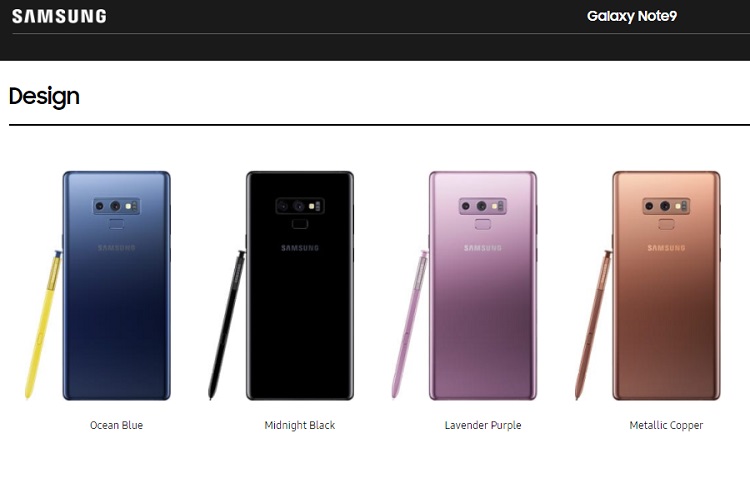750x483 pixels.
Task: Click the fingerprint sensor on purple phone
Action: 483,224
